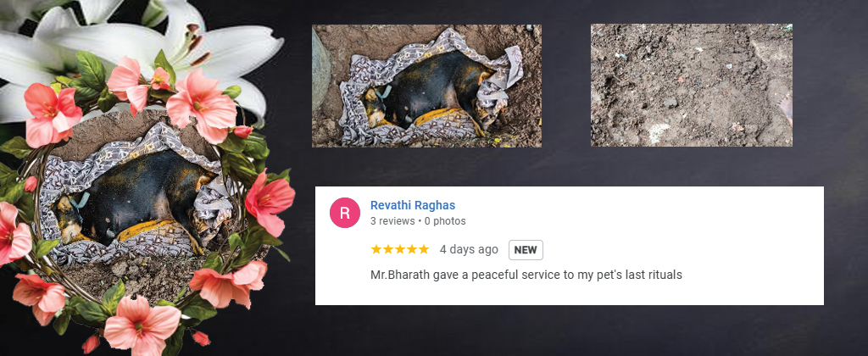The image size is (868, 356).
Task: Click the pink circular "R" reviewer avatar
Action: (x=345, y=213)
